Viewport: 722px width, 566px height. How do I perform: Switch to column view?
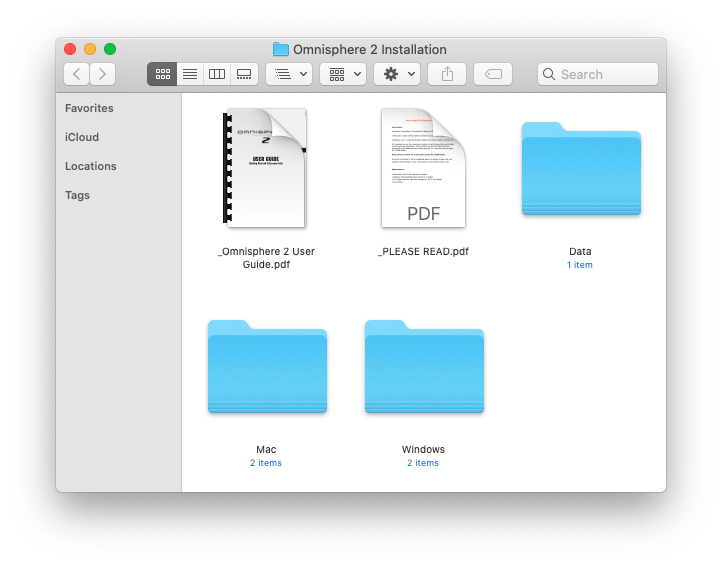(216, 74)
